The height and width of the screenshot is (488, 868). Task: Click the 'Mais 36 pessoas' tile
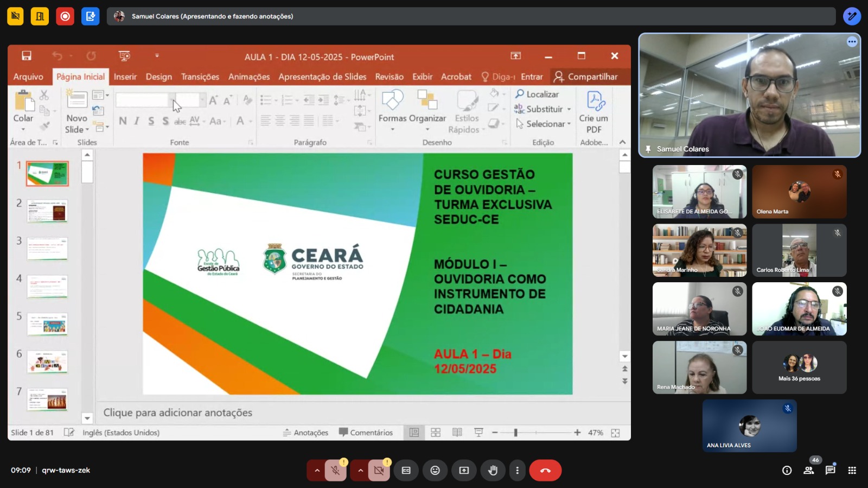799,367
